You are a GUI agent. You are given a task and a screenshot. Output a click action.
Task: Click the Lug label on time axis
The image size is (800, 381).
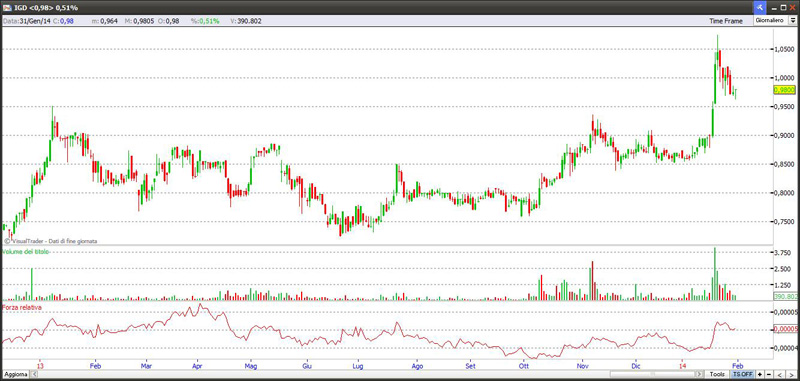(358, 366)
